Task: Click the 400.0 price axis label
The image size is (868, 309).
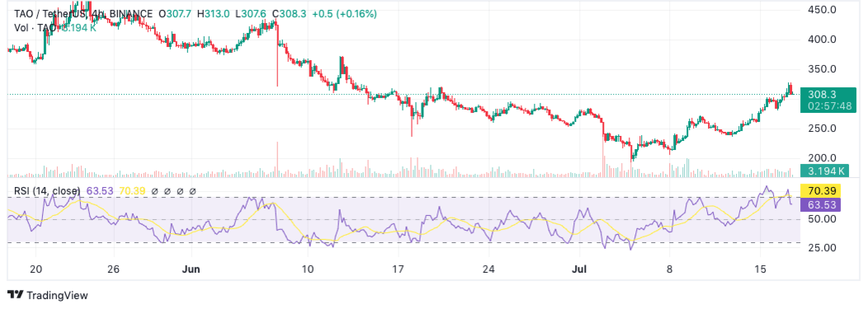Action: click(822, 40)
